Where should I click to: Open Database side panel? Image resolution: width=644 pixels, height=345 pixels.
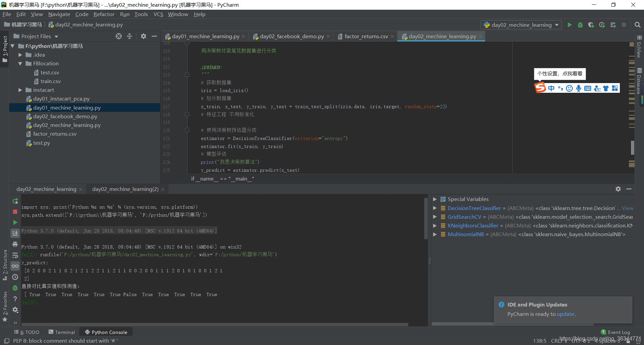pyautogui.click(x=639, y=81)
